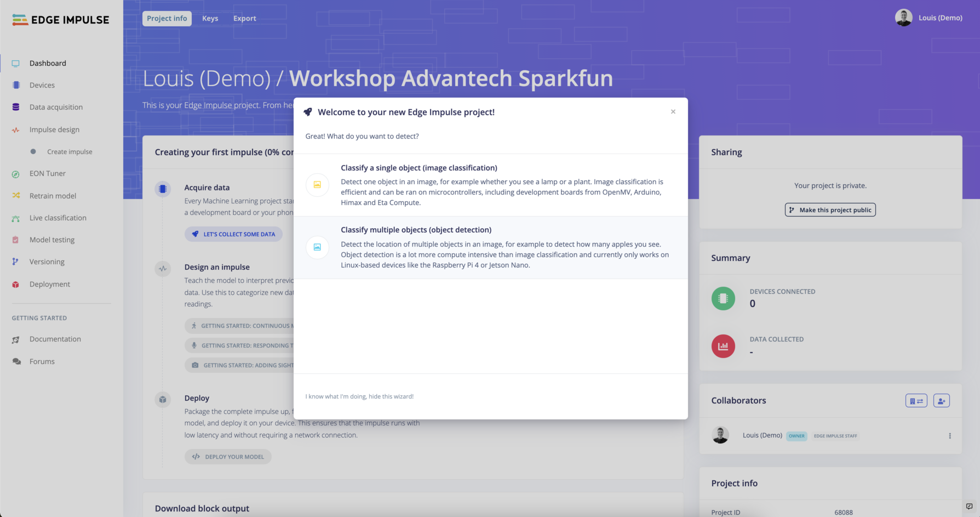980x517 pixels.
Task: Open Versioning page
Action: pos(47,262)
